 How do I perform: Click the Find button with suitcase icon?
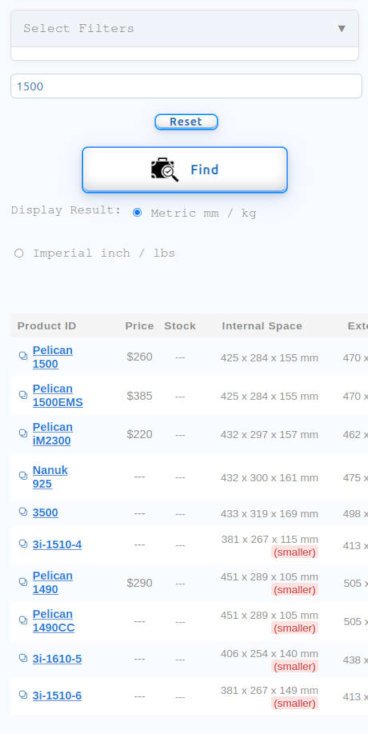(x=184, y=169)
